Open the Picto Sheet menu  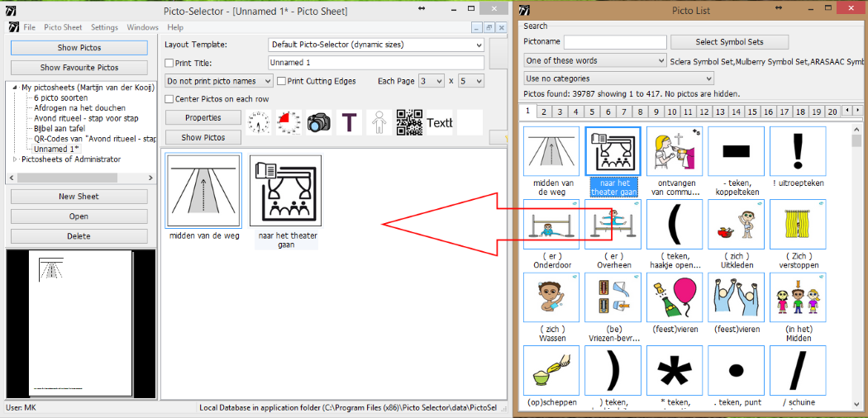pyautogui.click(x=63, y=27)
